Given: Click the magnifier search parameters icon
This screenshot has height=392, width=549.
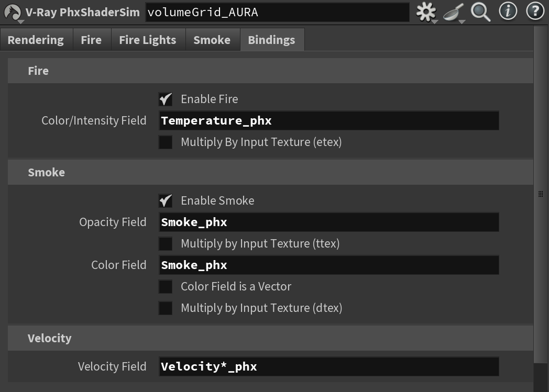Looking at the screenshot, I should click(x=481, y=12).
